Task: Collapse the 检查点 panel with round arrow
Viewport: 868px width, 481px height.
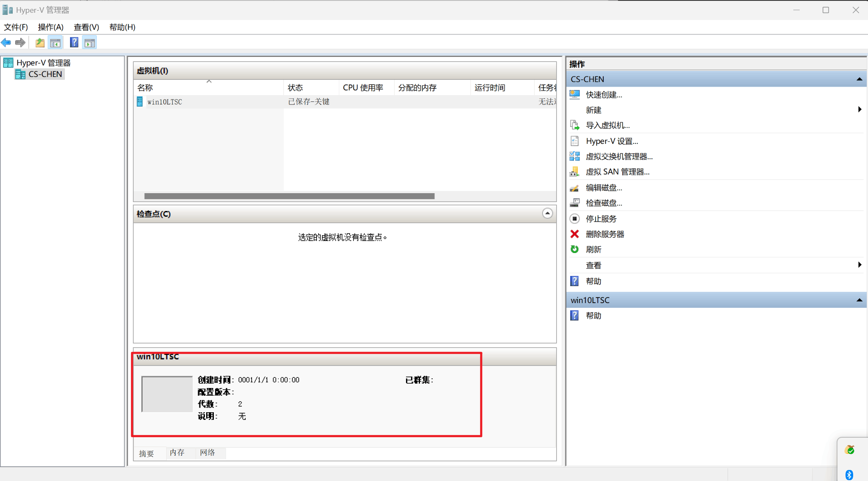Action: tap(547, 214)
